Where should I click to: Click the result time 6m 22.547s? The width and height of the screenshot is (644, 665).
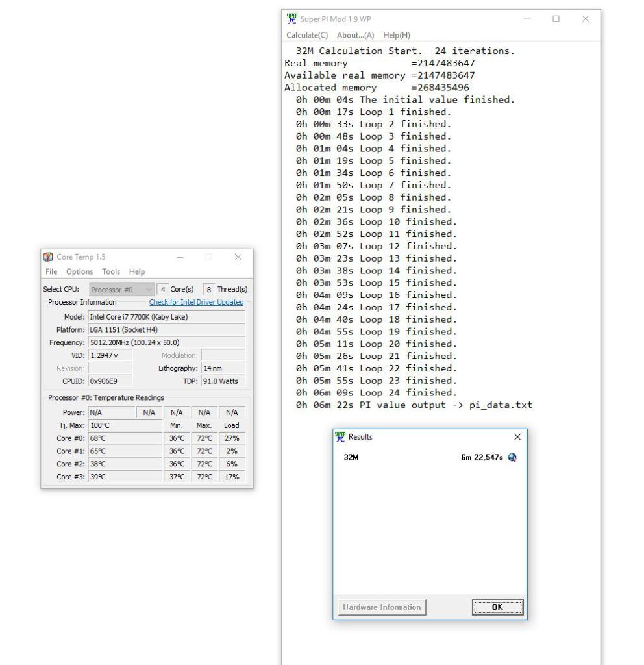[x=482, y=457]
